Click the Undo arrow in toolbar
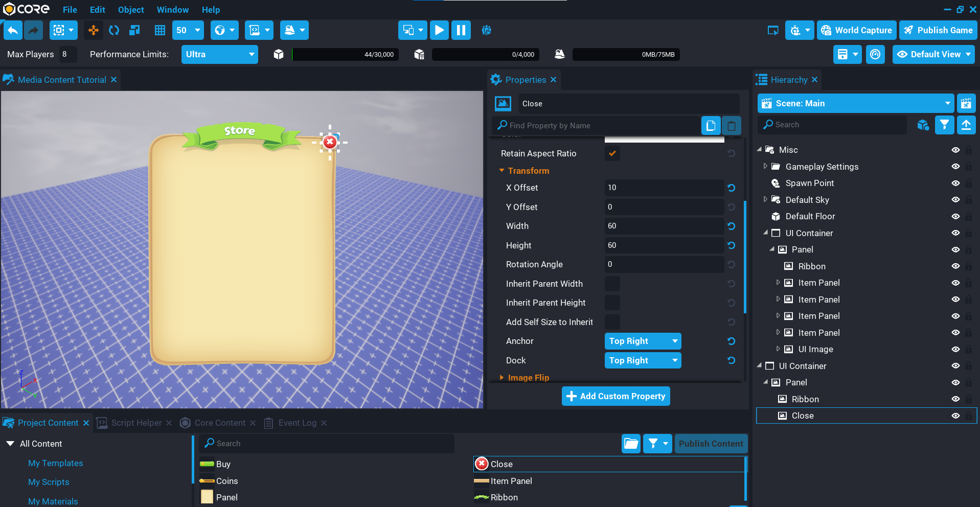980x507 pixels. tap(13, 30)
